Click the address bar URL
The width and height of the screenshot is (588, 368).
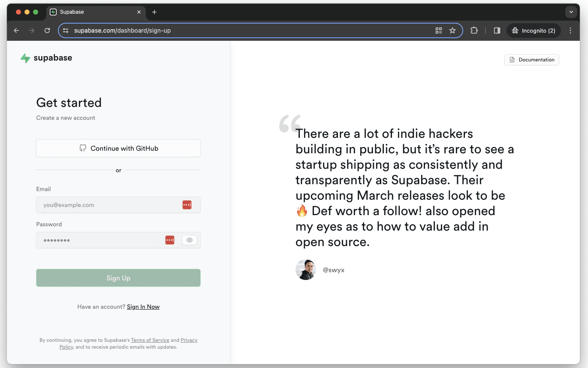click(x=122, y=30)
